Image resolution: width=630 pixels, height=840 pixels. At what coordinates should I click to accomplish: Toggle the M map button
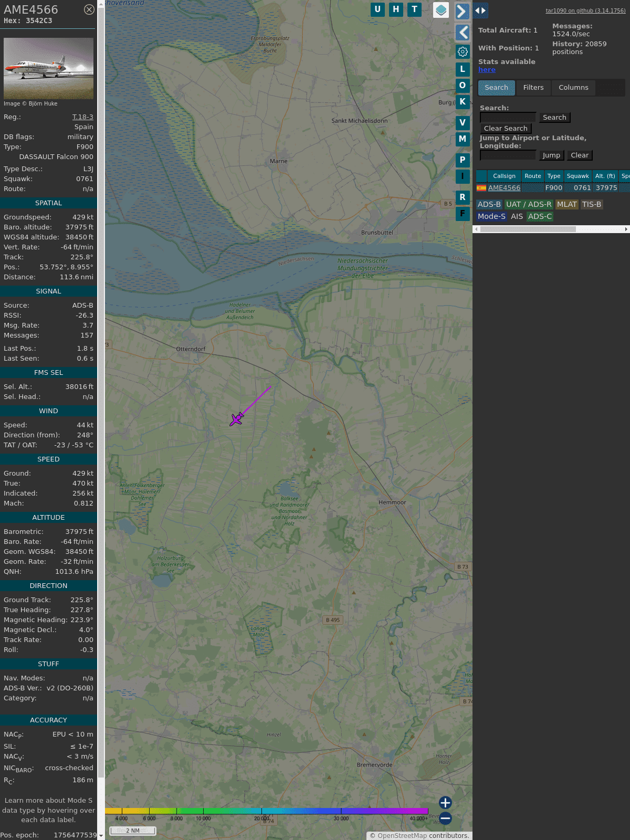(x=463, y=139)
